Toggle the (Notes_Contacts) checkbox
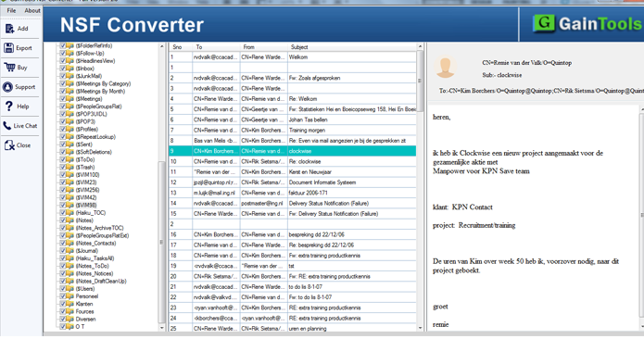 pos(63,243)
